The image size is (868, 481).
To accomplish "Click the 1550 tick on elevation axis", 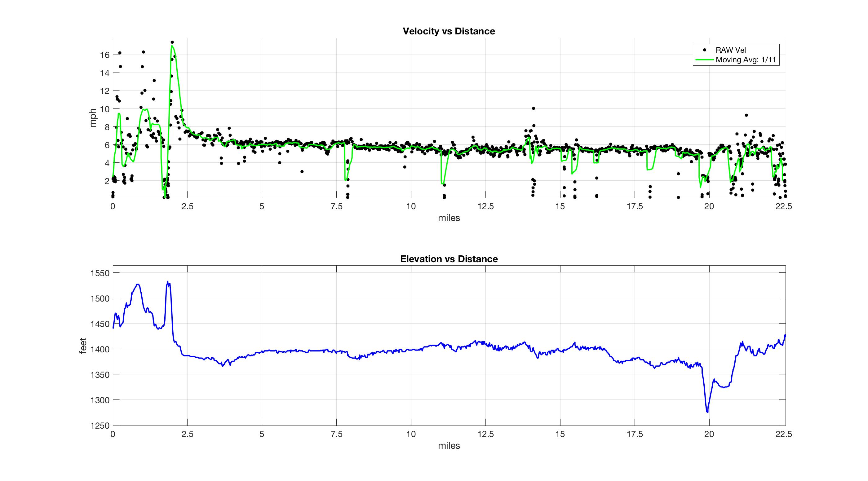I will (100, 273).
